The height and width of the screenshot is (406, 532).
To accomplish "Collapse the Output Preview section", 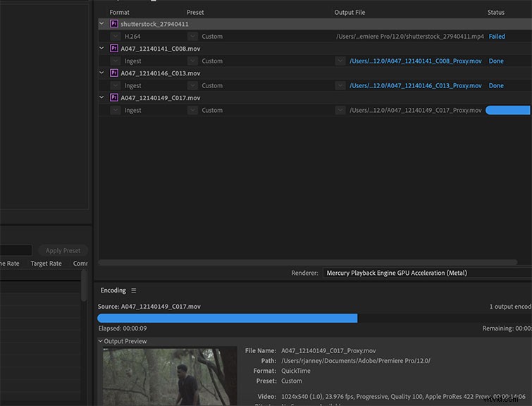I will (101, 341).
